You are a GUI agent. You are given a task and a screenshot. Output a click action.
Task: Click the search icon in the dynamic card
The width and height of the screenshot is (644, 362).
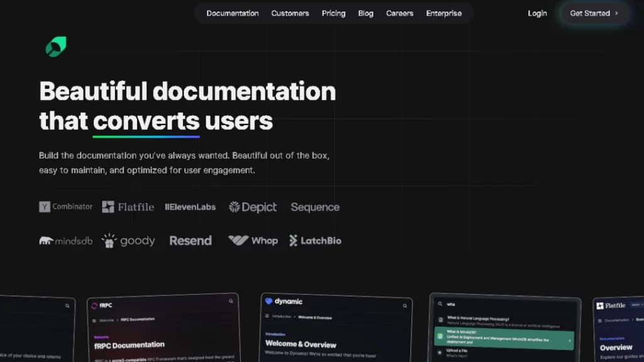coord(405,306)
